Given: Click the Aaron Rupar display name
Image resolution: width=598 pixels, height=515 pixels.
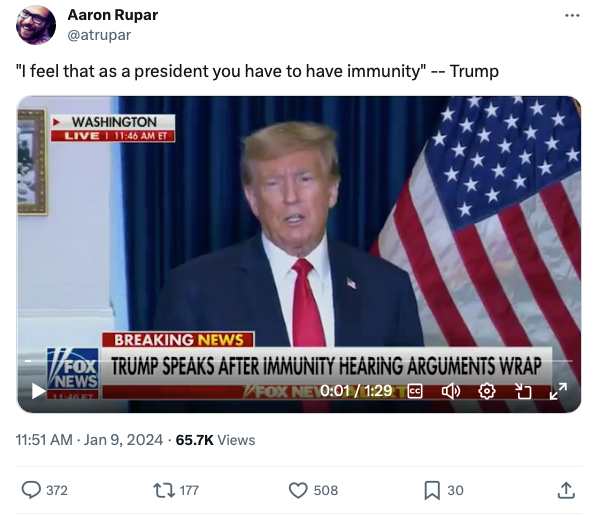Looking at the screenshot, I should [113, 15].
